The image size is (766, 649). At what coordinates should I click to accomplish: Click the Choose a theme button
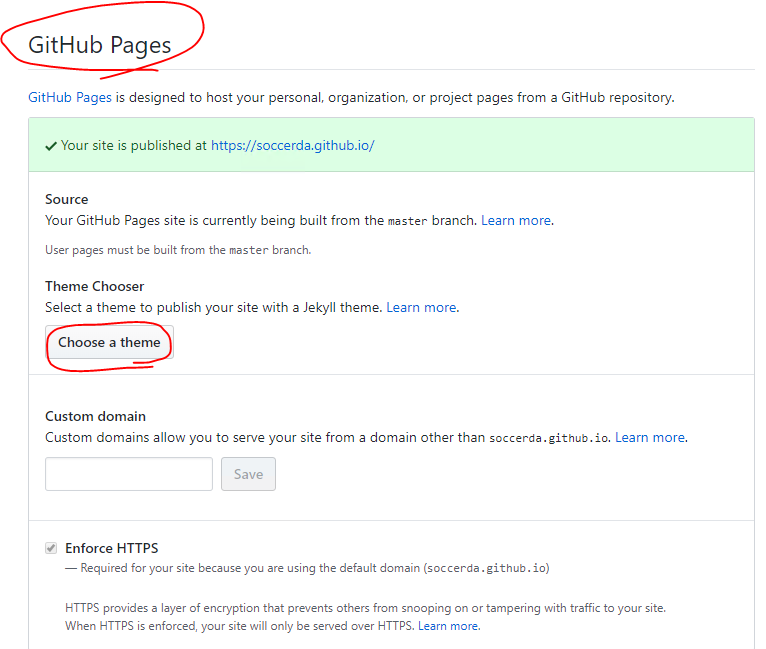(109, 342)
